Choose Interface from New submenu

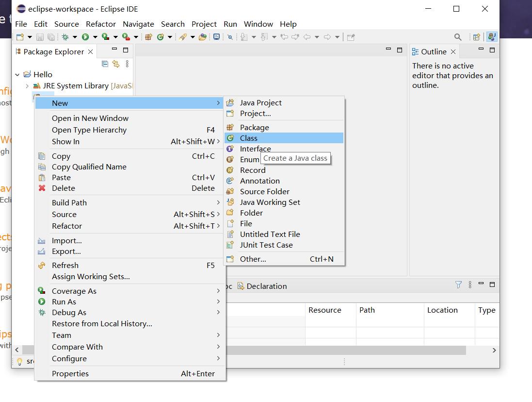pos(284,149)
